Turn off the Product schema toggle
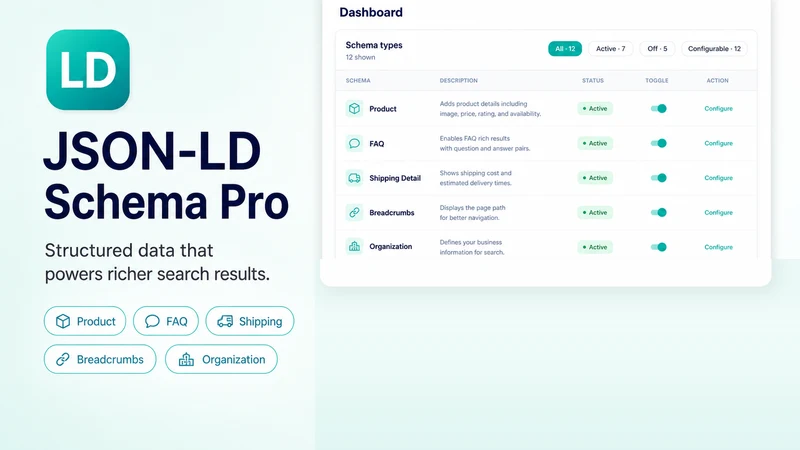The image size is (800, 450). (659, 109)
